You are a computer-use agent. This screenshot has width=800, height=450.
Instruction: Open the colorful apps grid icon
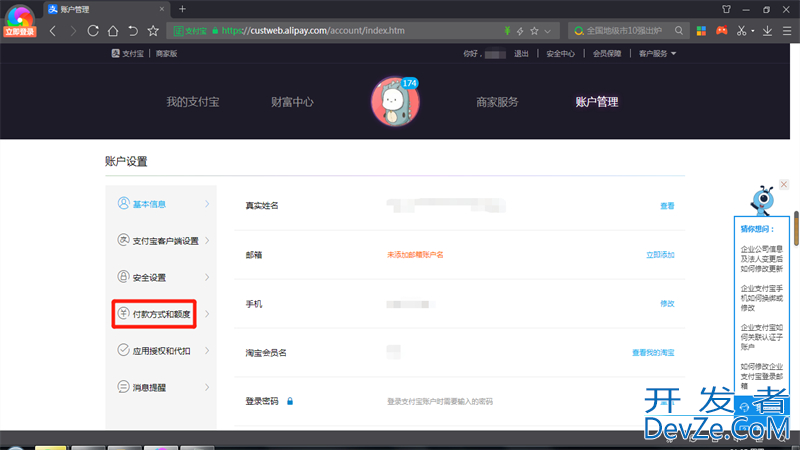click(702, 31)
